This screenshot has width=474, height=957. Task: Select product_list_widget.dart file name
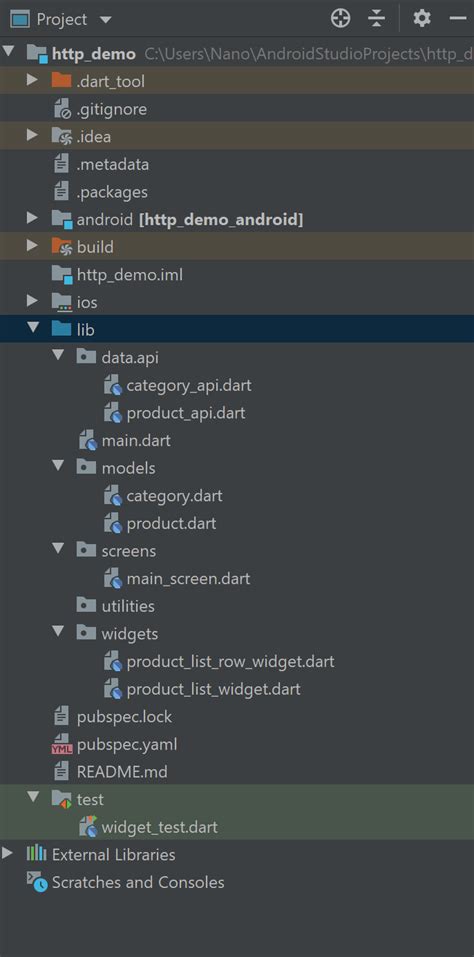pyautogui.click(x=214, y=689)
